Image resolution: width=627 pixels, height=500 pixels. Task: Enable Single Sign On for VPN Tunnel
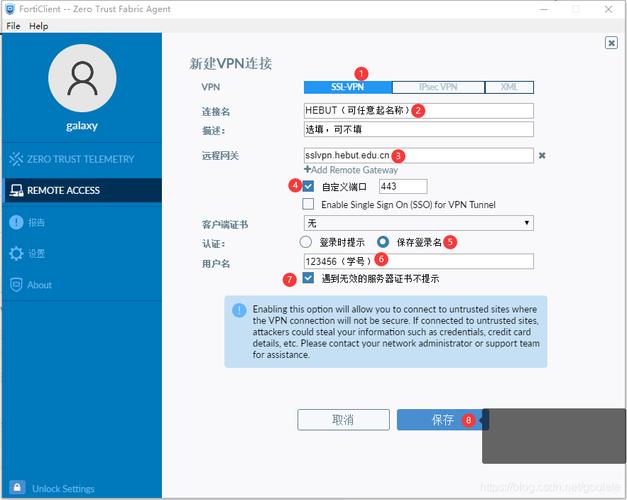click(x=308, y=204)
